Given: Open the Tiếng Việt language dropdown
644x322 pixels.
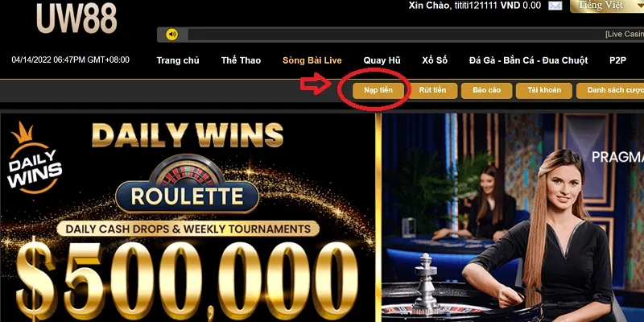Looking at the screenshot, I should pos(607,6).
